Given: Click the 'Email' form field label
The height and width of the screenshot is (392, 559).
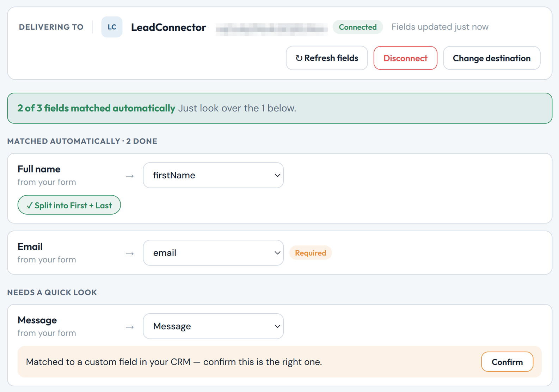Looking at the screenshot, I should point(30,247).
